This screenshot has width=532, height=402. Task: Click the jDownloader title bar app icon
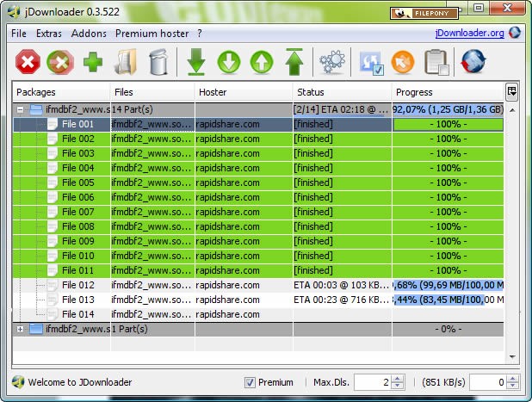(x=15, y=12)
